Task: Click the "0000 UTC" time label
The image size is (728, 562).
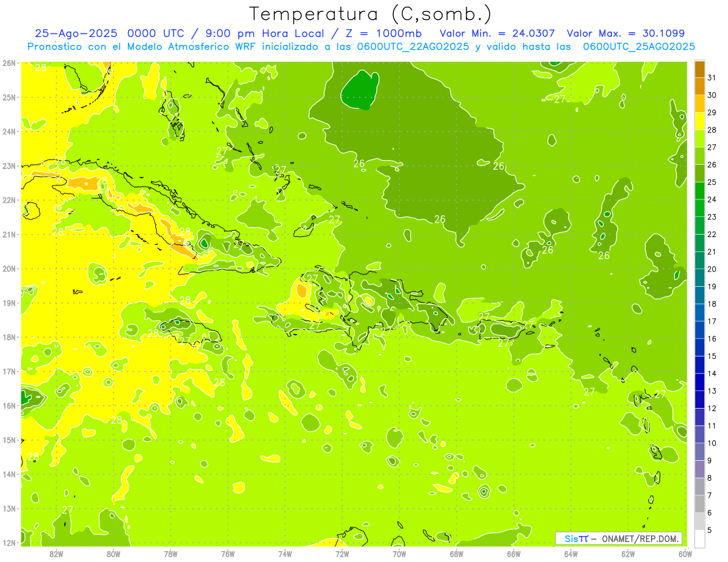Action: [157, 34]
